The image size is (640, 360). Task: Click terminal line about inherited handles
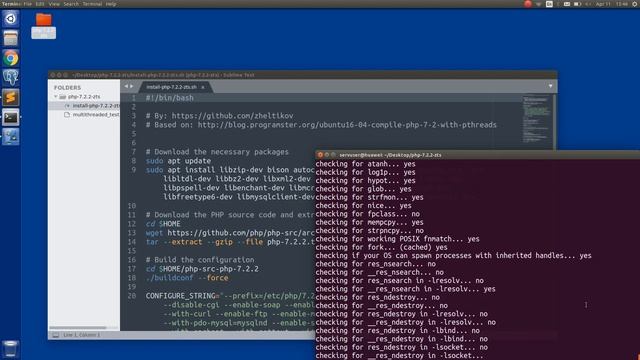pyautogui.click(x=453, y=256)
